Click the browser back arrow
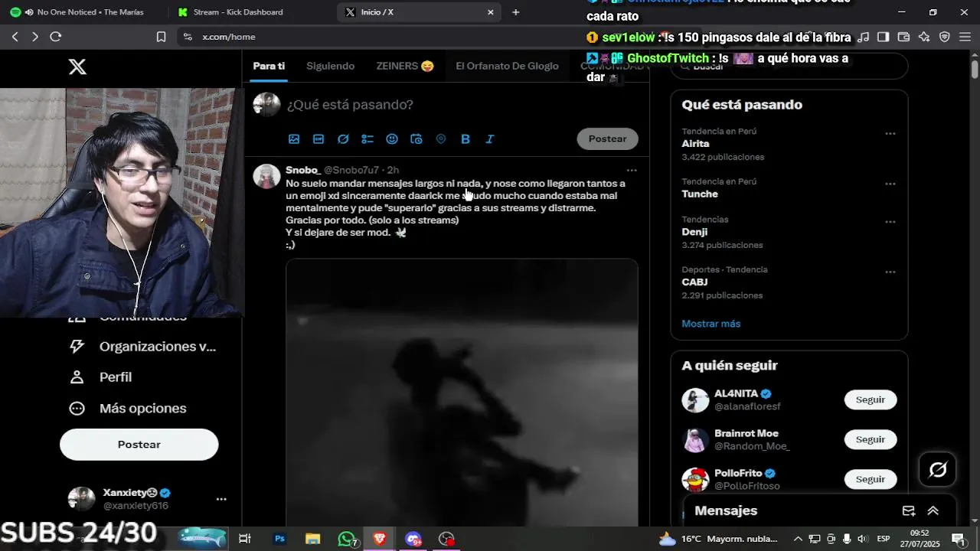The image size is (980, 551). pos(15,37)
